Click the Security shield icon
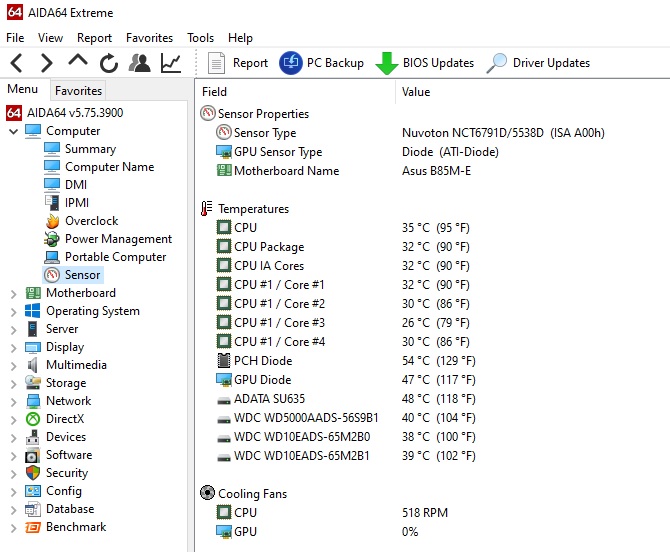 point(33,473)
